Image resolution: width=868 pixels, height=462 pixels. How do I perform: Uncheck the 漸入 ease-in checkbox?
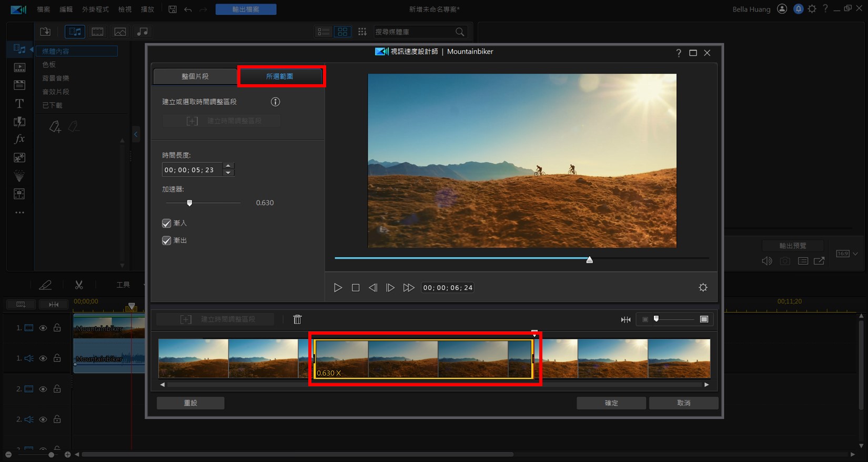(167, 223)
